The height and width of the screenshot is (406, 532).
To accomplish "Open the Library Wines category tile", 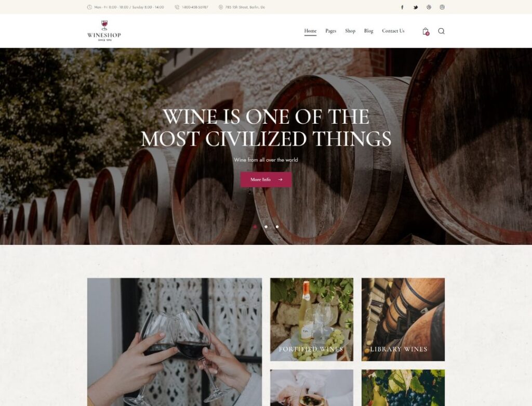I will click(403, 319).
